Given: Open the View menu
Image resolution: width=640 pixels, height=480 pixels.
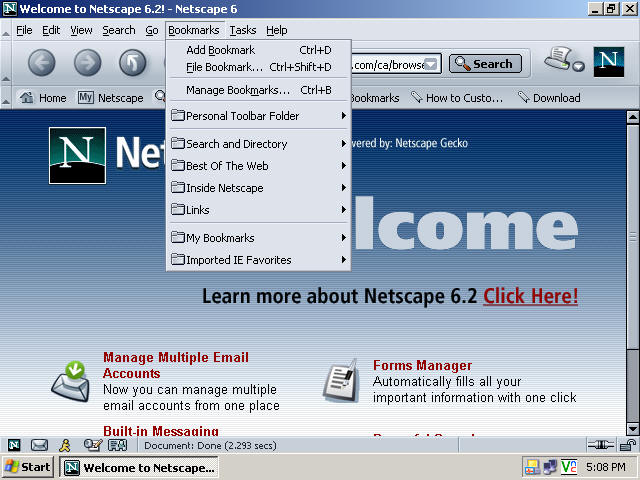Looking at the screenshot, I should 81,30.
